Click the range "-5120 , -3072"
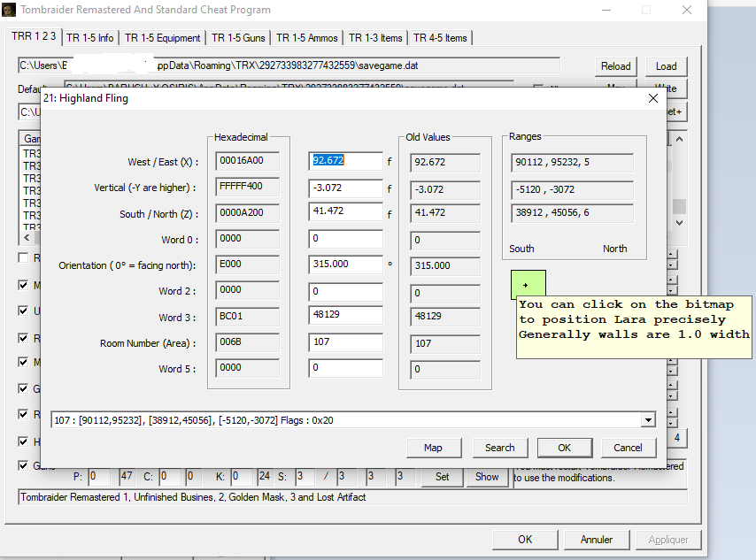This screenshot has height=560, width=756. 572,190
